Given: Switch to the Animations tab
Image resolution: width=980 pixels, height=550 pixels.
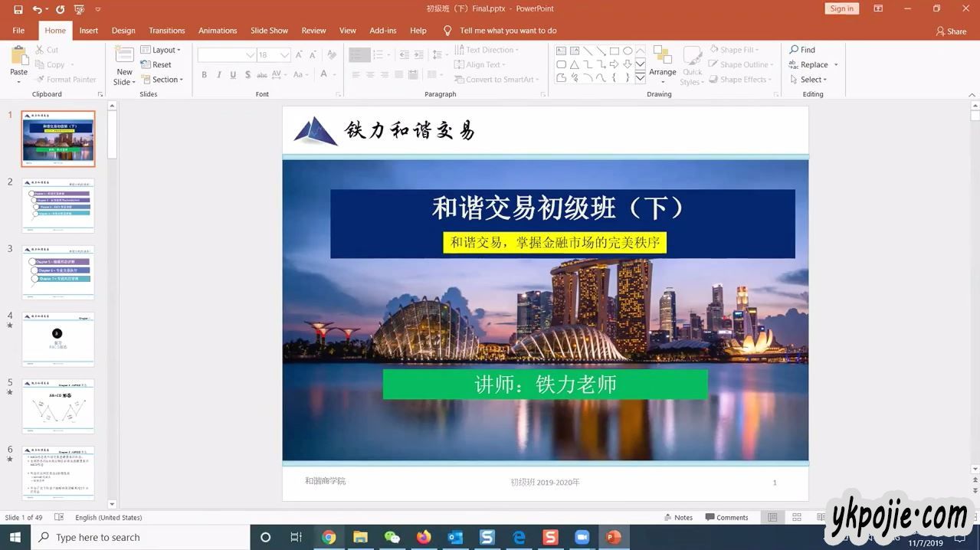Looking at the screenshot, I should tap(218, 31).
